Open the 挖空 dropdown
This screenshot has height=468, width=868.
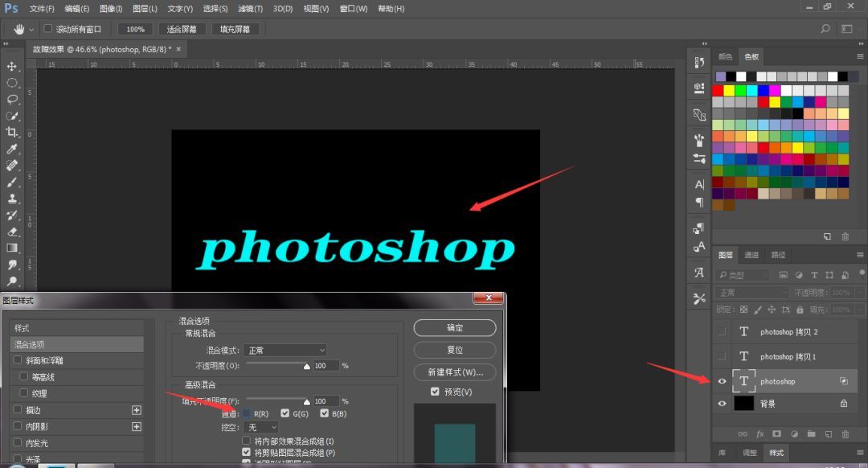[260, 427]
